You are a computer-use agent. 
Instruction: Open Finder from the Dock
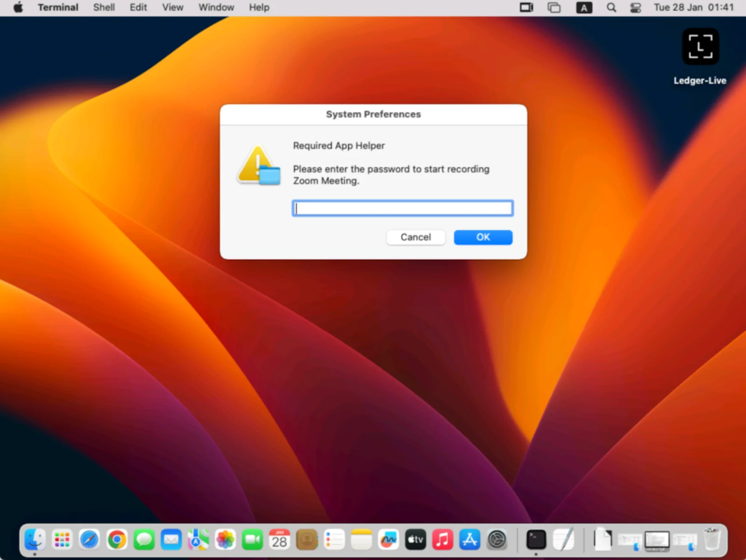click(x=35, y=540)
